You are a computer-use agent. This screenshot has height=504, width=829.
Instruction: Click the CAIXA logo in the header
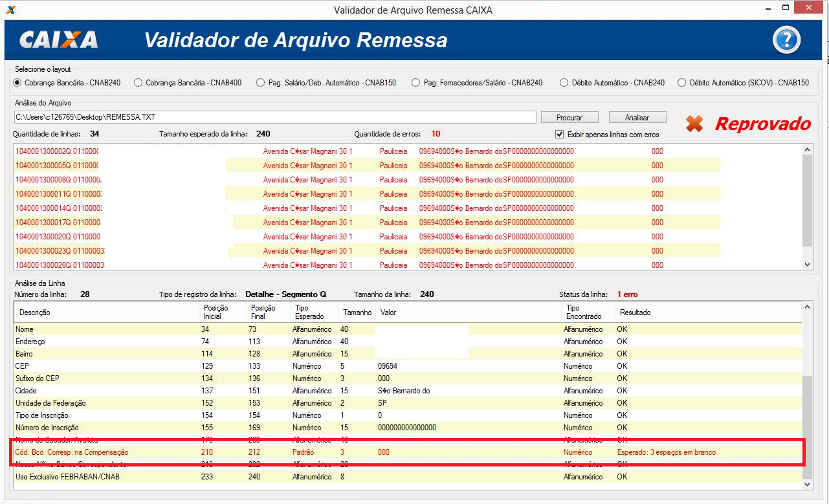click(59, 40)
